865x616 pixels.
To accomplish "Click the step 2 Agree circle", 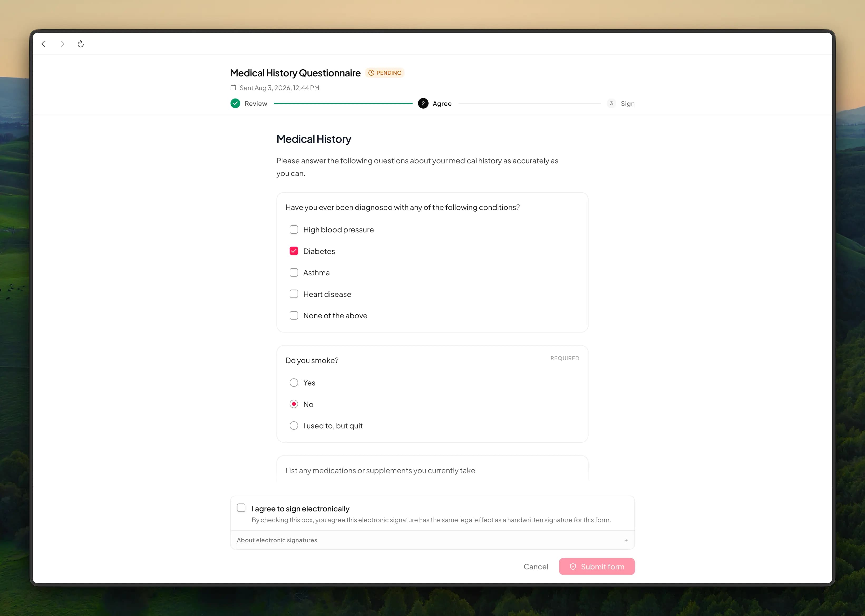I will [x=423, y=103].
